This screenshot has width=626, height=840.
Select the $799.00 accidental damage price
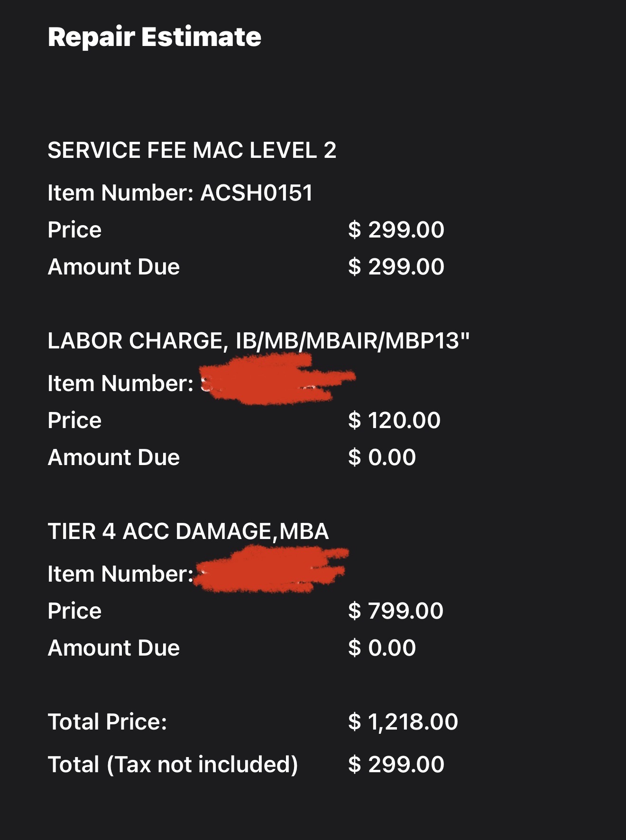tap(396, 611)
